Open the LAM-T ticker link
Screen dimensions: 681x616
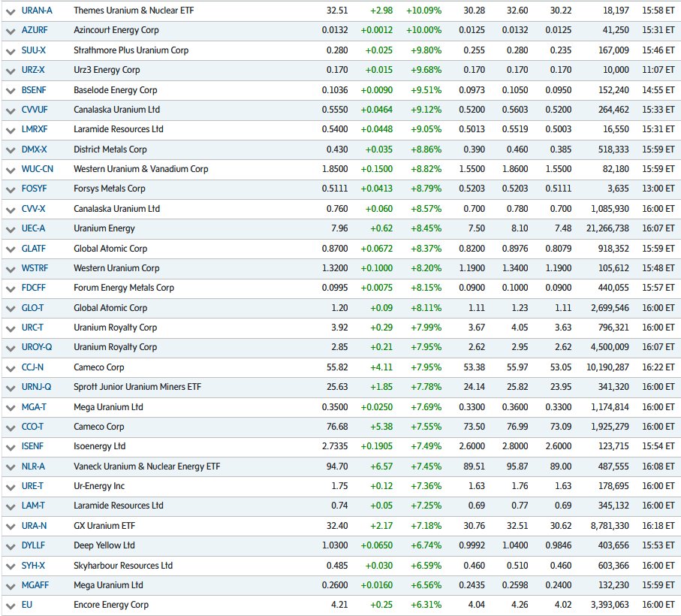tap(34, 506)
